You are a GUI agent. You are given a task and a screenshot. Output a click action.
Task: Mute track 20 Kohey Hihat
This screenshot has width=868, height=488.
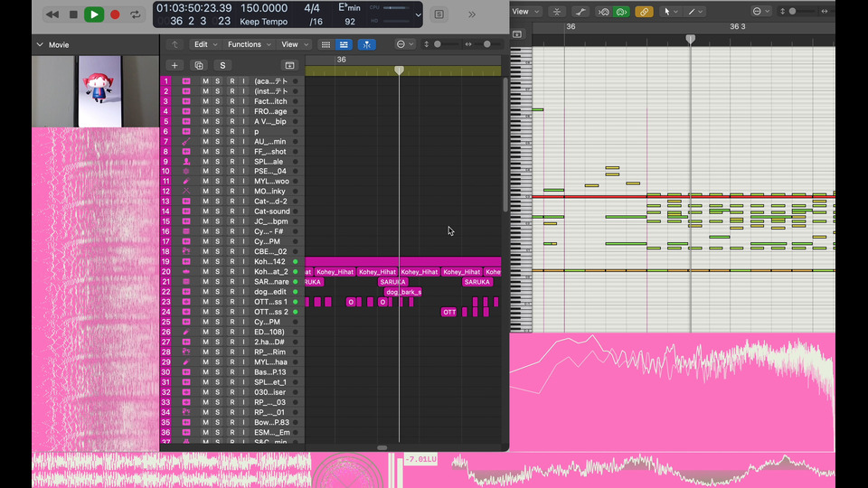pyautogui.click(x=205, y=271)
